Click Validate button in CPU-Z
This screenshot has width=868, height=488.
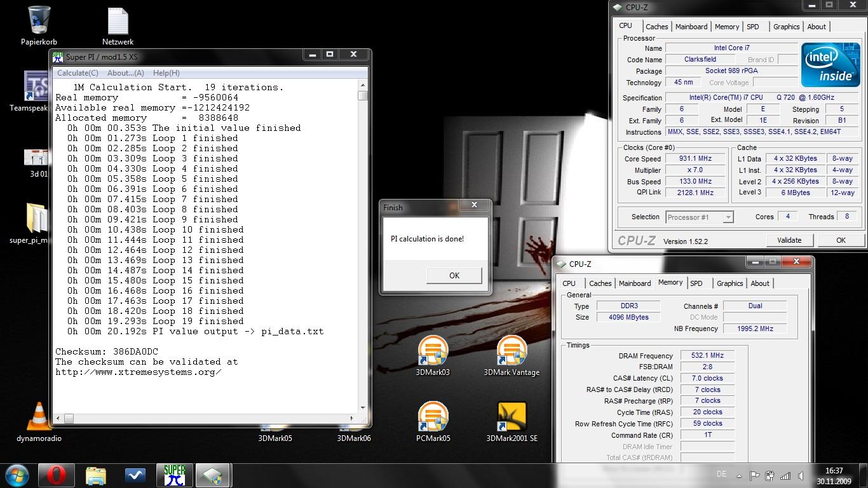tap(789, 240)
